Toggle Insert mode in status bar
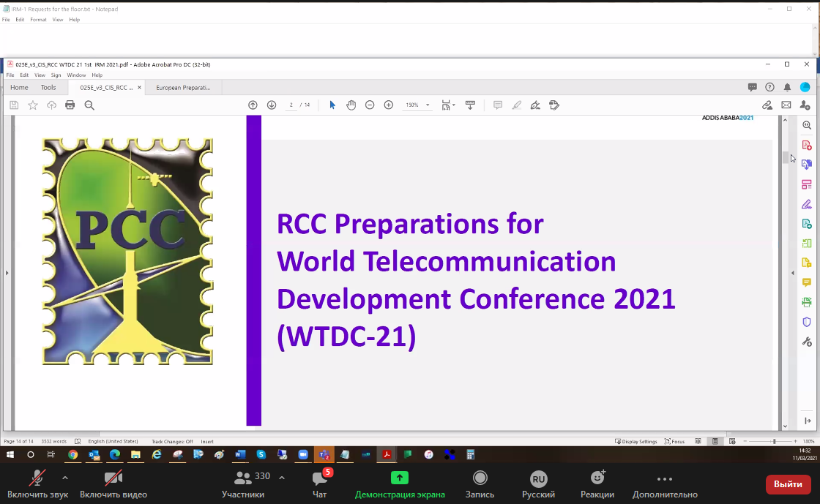Image resolution: width=820 pixels, height=504 pixels. click(207, 441)
